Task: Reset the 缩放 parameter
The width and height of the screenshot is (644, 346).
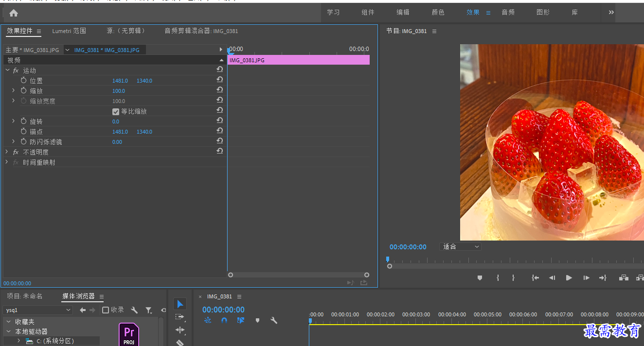Action: point(220,90)
